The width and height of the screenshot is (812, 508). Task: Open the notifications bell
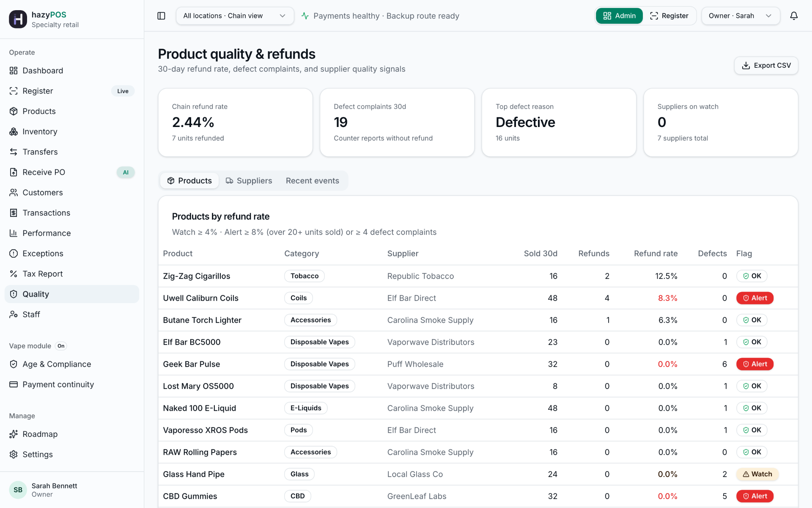pyautogui.click(x=794, y=16)
